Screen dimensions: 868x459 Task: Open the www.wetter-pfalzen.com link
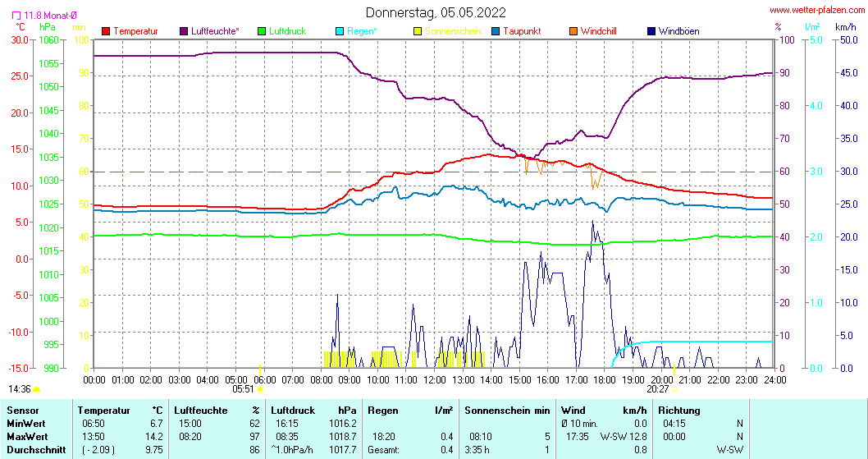817,10
